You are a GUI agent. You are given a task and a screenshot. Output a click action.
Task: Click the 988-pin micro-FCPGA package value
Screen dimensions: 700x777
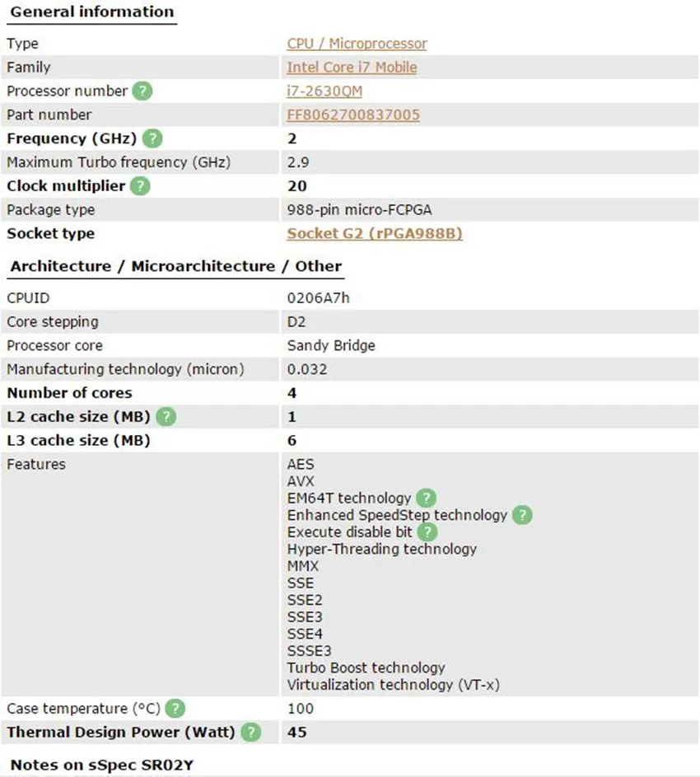tap(359, 210)
